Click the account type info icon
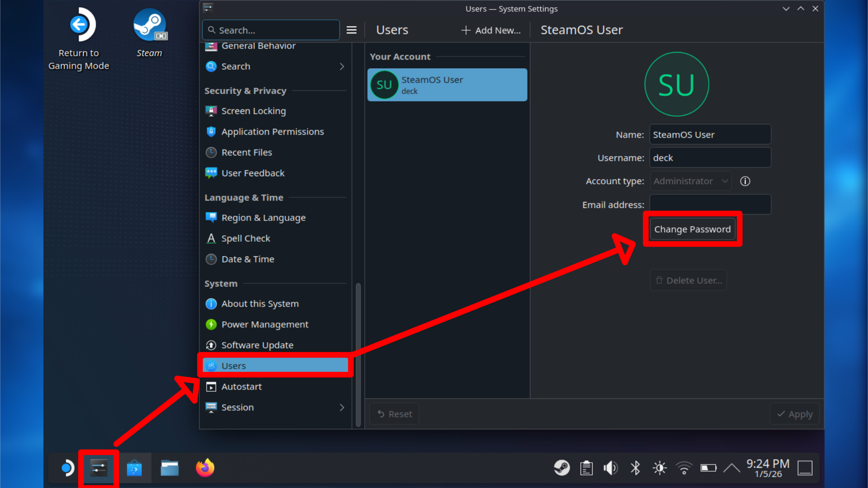 tap(745, 181)
